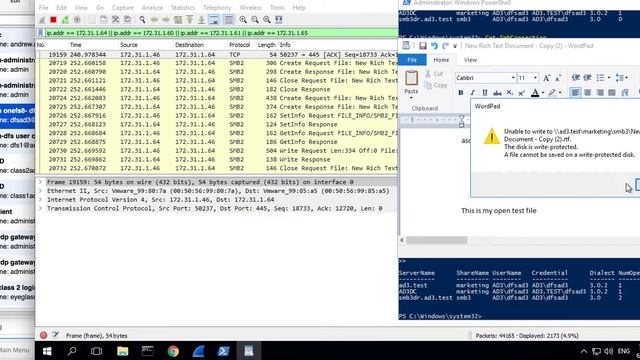Apply the text highlight color in WordPad
The width and height of the screenshot is (640, 360).
point(552,93)
